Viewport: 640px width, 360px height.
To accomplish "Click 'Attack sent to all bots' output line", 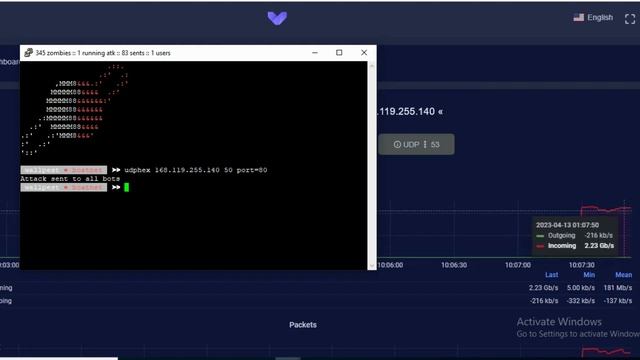I will pyautogui.click(x=70, y=179).
